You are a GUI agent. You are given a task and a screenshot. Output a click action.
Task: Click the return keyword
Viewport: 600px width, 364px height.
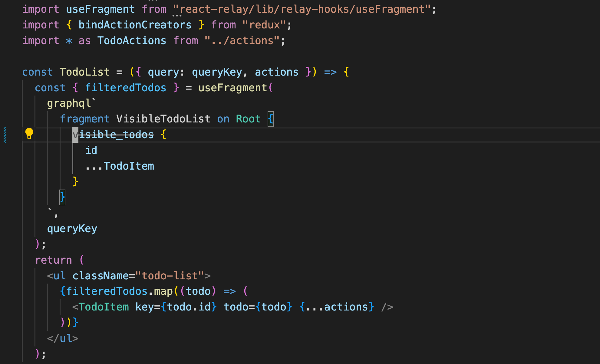(54, 260)
